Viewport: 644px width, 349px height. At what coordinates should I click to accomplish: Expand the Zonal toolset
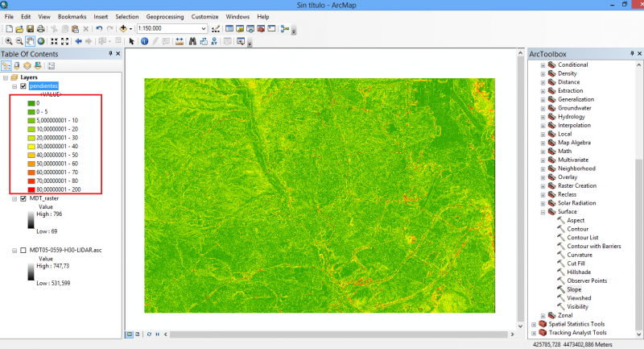pos(543,316)
